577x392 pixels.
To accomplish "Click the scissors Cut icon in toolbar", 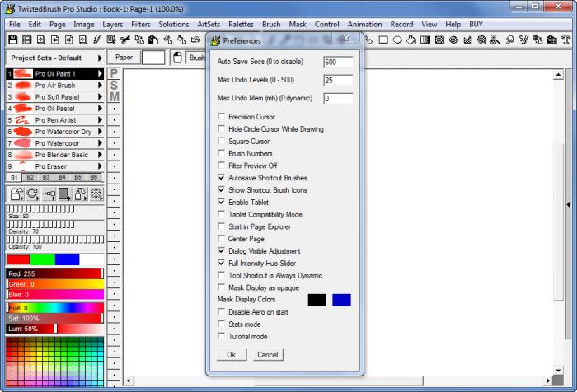I will pyautogui.click(x=125, y=40).
